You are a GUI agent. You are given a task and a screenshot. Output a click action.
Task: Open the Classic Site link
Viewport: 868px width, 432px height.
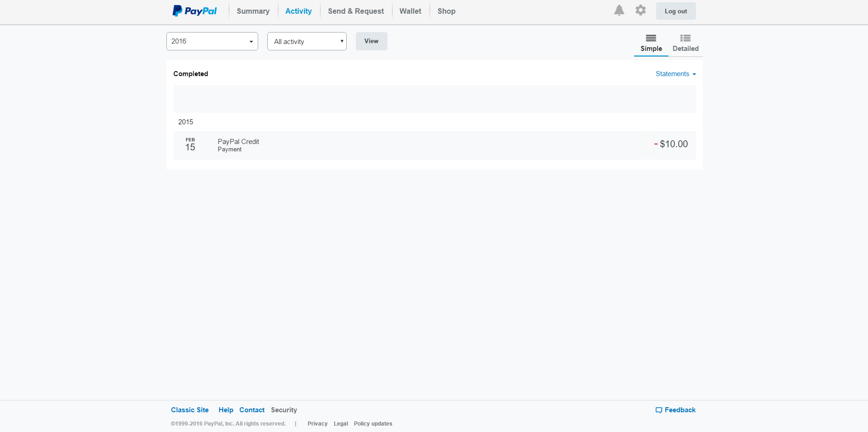pos(190,410)
